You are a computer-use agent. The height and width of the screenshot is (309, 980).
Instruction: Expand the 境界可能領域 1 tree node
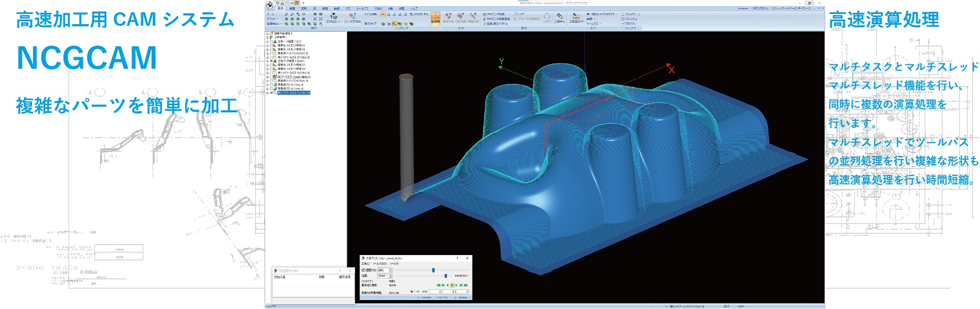[x=267, y=33]
